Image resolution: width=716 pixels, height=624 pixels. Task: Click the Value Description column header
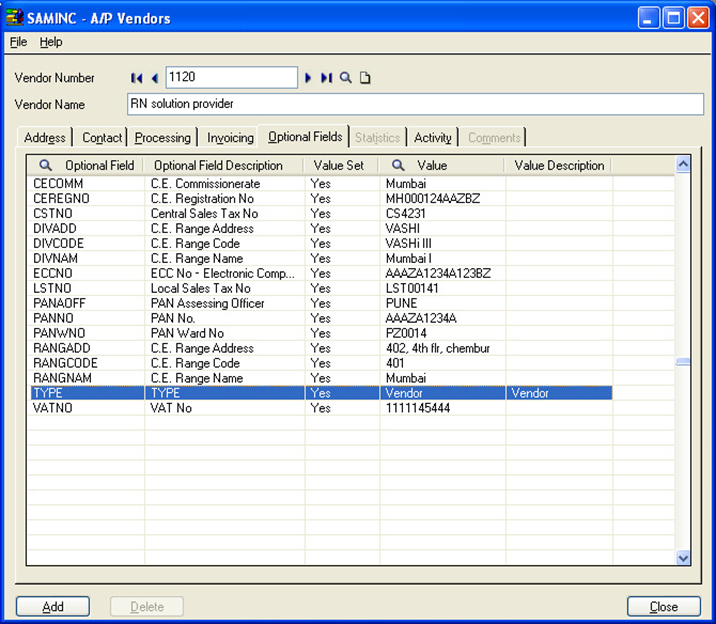tap(559, 165)
